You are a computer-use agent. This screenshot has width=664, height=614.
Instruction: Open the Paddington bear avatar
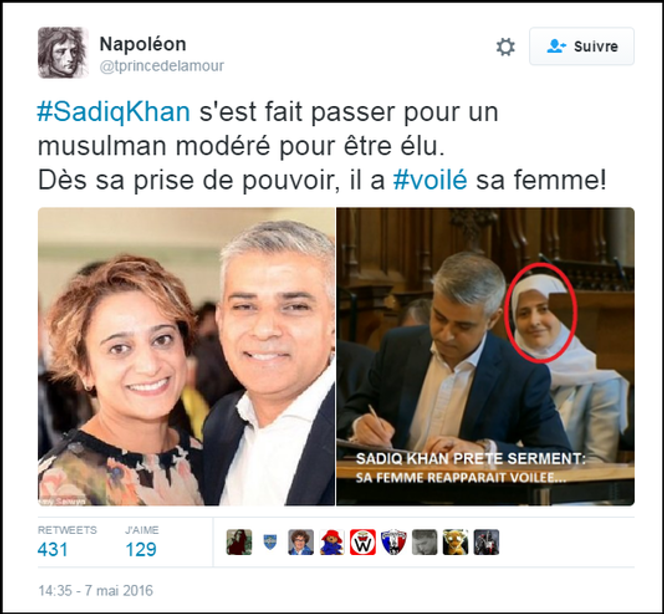coord(332,542)
